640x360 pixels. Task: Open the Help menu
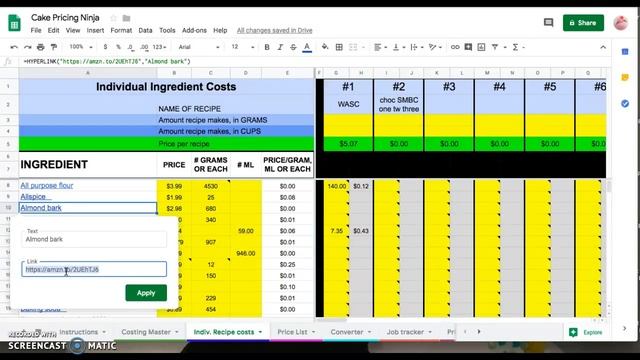[x=220, y=30]
